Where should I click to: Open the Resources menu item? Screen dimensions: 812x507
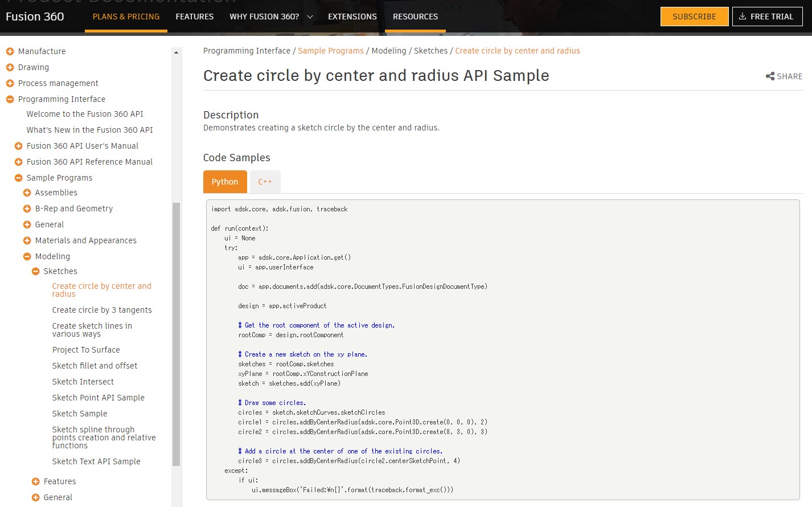click(x=415, y=17)
